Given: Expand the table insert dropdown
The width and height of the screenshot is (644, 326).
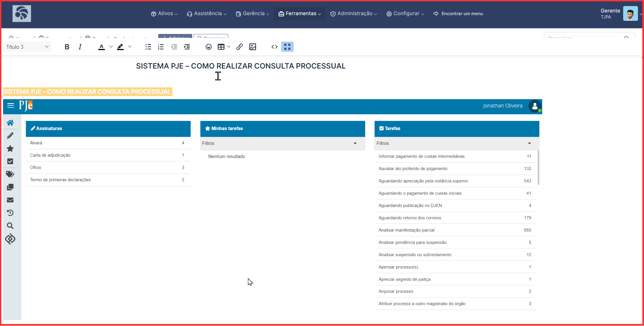Looking at the screenshot, I should (x=229, y=47).
